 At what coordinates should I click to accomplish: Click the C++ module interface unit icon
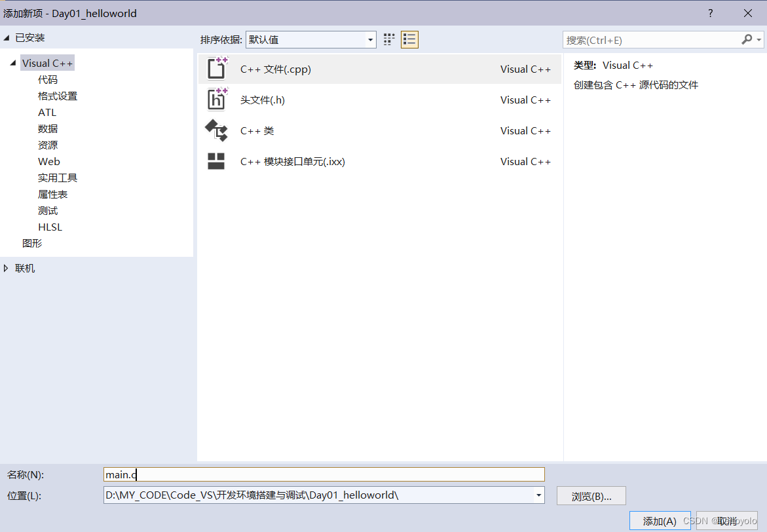pos(216,162)
